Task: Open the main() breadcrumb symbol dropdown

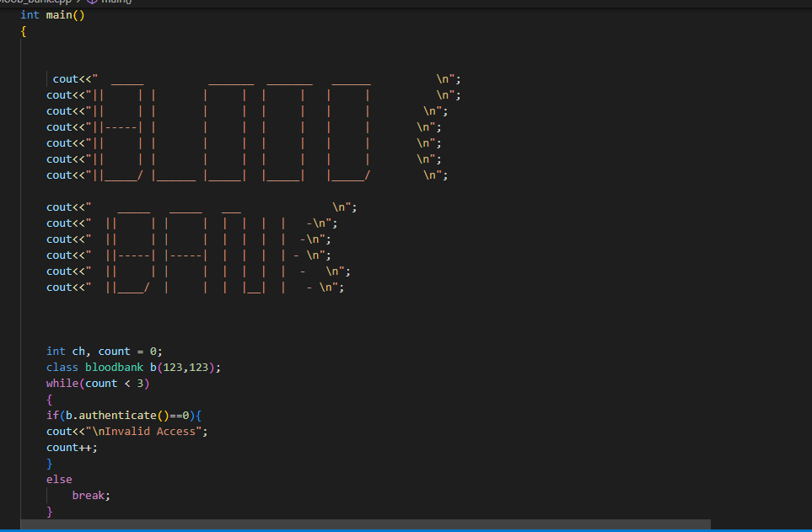Action: [118, 2]
